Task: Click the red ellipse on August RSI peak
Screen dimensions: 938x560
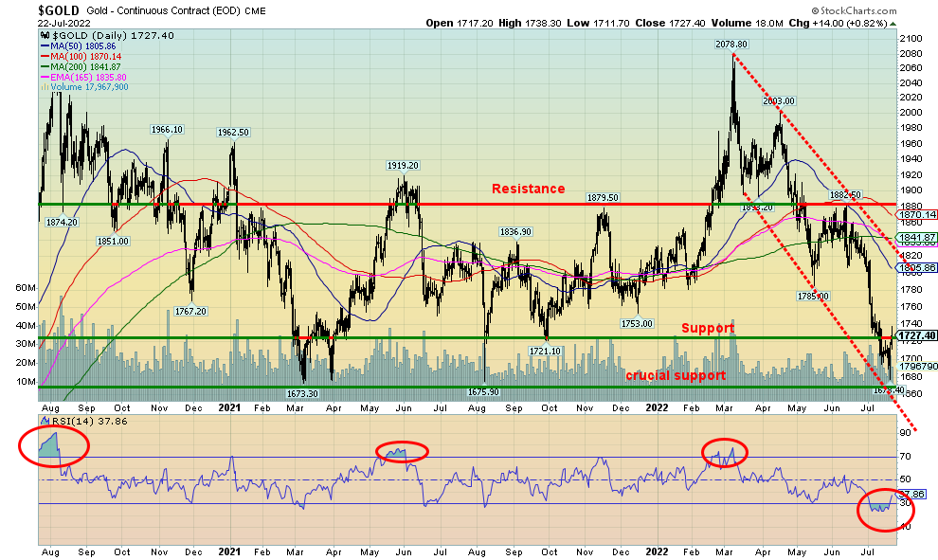Action: (60, 445)
